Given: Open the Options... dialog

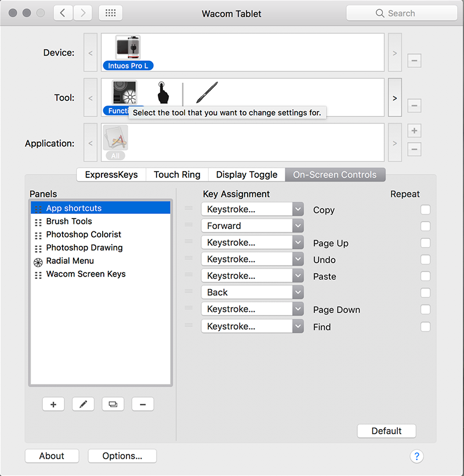Looking at the screenshot, I should click(122, 456).
